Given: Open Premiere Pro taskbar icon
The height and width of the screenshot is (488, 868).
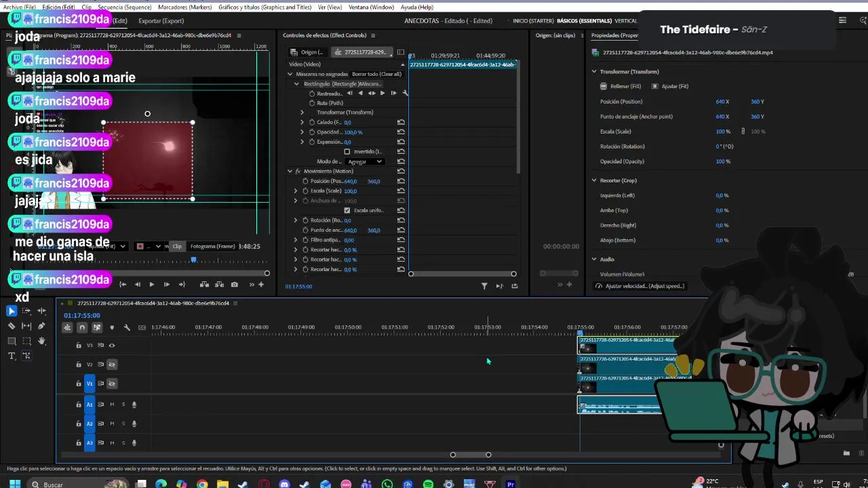Looking at the screenshot, I should (x=511, y=484).
